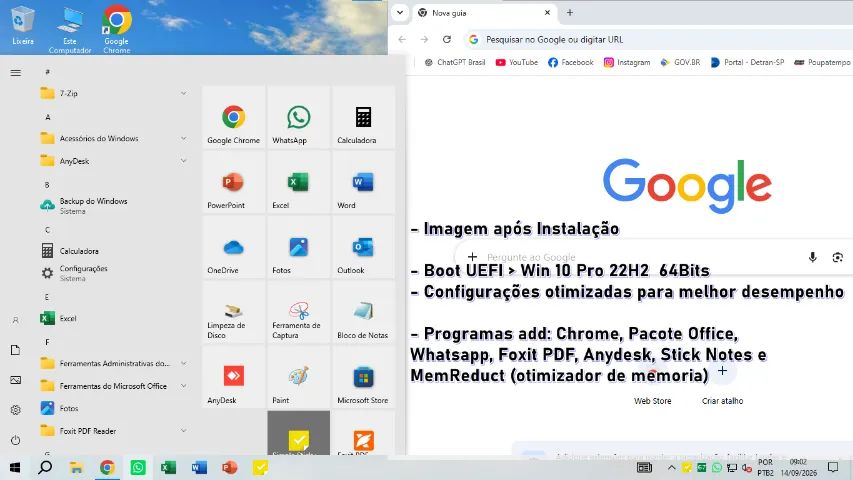This screenshot has width=853, height=480.
Task: Open the Fotos tile
Action: point(298,247)
